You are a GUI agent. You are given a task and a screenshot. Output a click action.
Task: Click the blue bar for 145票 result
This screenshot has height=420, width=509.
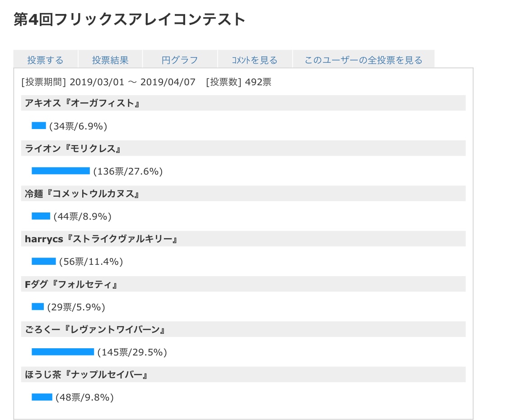point(63,351)
